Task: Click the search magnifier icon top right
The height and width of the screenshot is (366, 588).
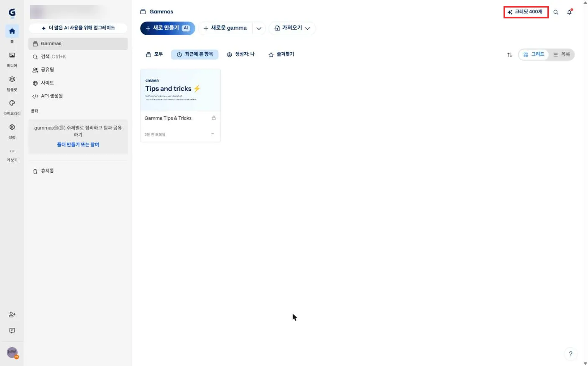Action: (556, 12)
